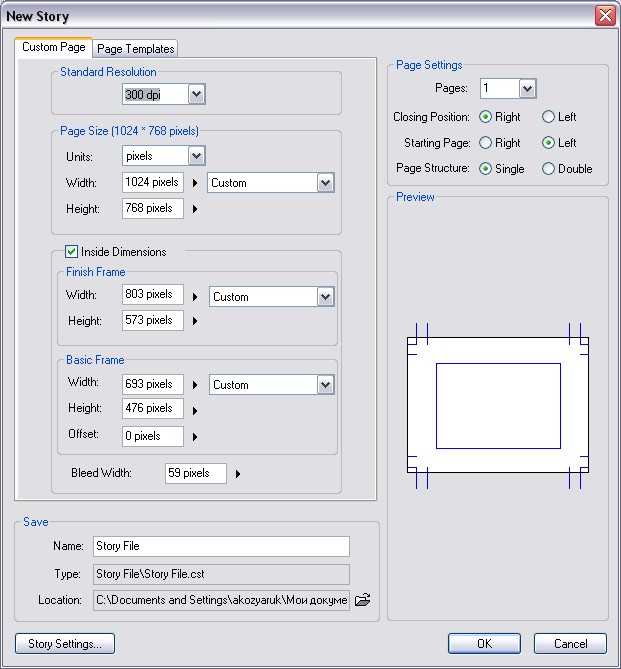Toggle the Inside Dimensions checkbox
The image size is (621, 669).
tap(71, 252)
